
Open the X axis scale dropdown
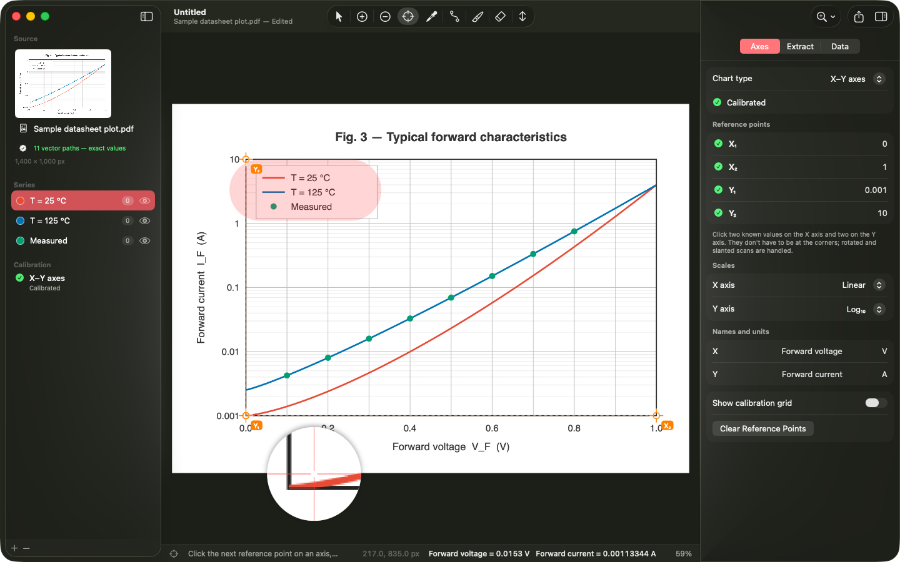(x=879, y=285)
